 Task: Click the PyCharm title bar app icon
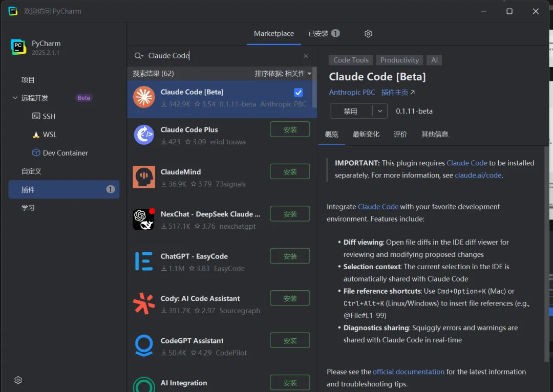(13, 11)
